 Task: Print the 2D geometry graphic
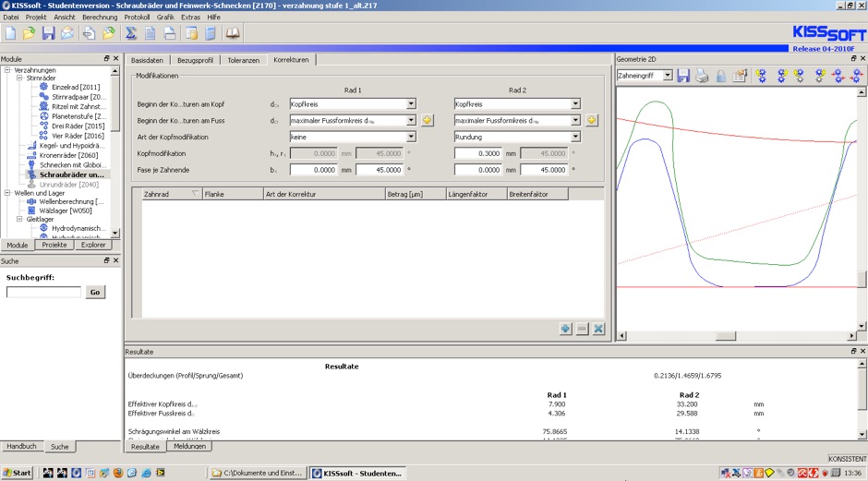coord(702,76)
